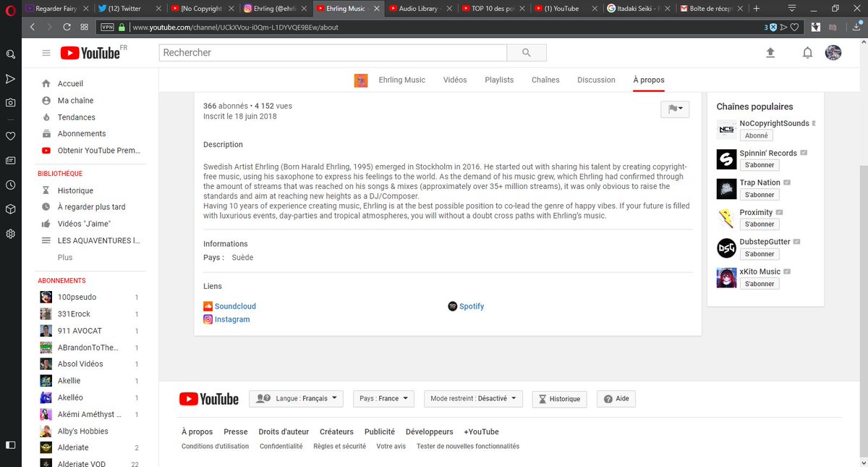
Task: Open the YouTube hamburger guide menu
Action: pyautogui.click(x=46, y=53)
